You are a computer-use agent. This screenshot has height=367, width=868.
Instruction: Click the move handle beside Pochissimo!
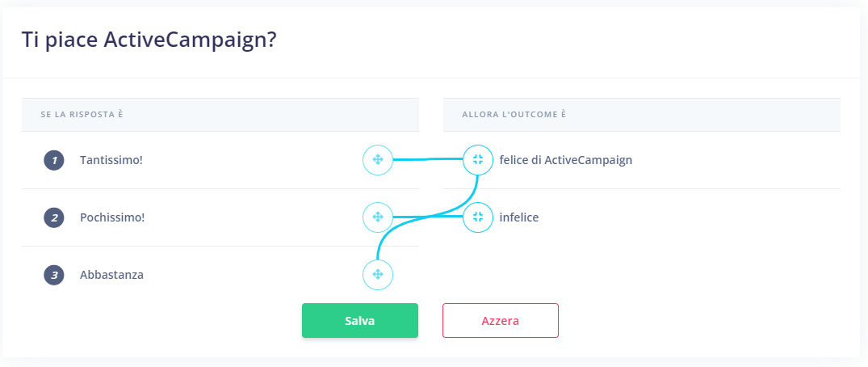point(378,217)
